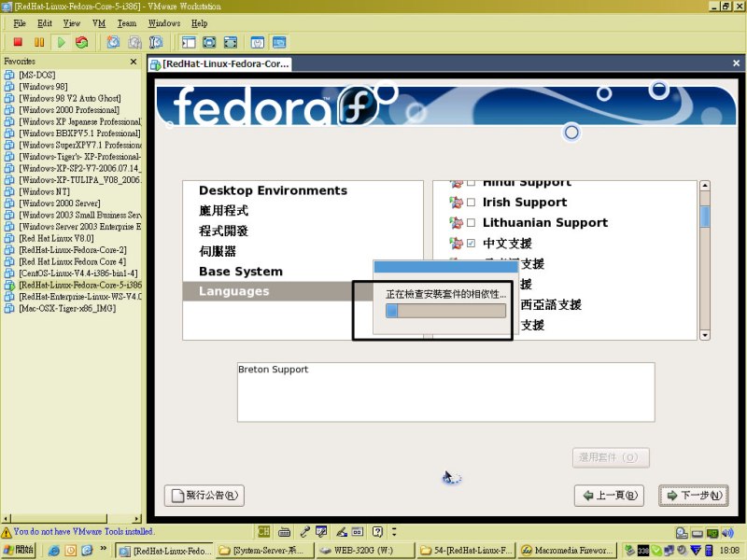747x560 pixels.
Task: Toggle the Hindi Support checkbox
Action: coord(472,183)
